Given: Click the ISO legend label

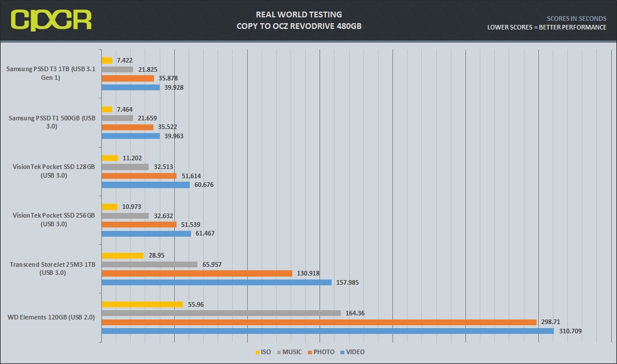Looking at the screenshot, I should point(266,352).
